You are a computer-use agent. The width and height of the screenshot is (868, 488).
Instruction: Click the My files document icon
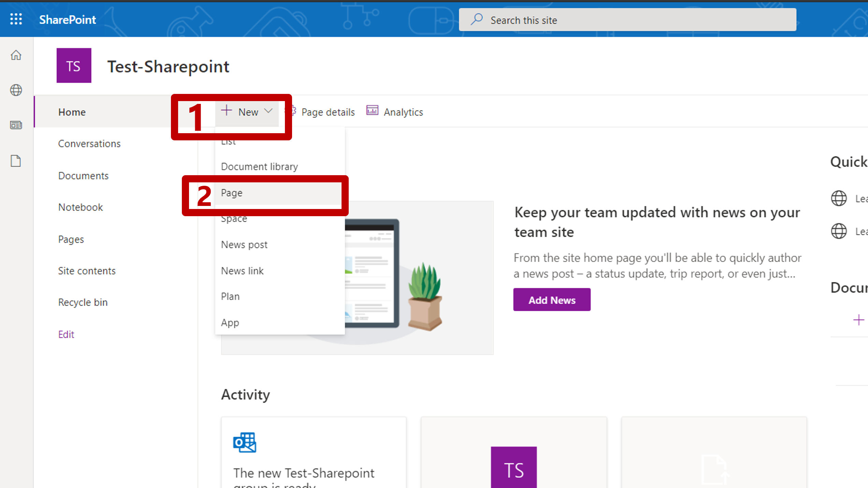(x=16, y=161)
